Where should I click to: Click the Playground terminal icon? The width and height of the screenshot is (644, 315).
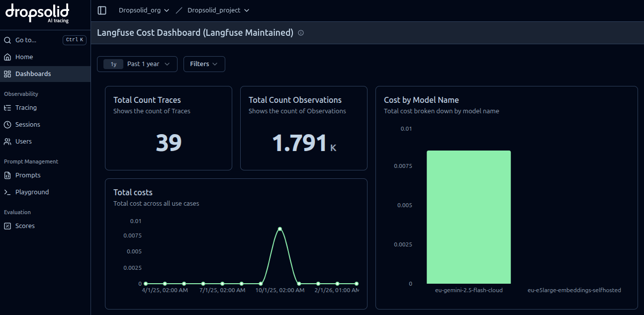(7, 192)
